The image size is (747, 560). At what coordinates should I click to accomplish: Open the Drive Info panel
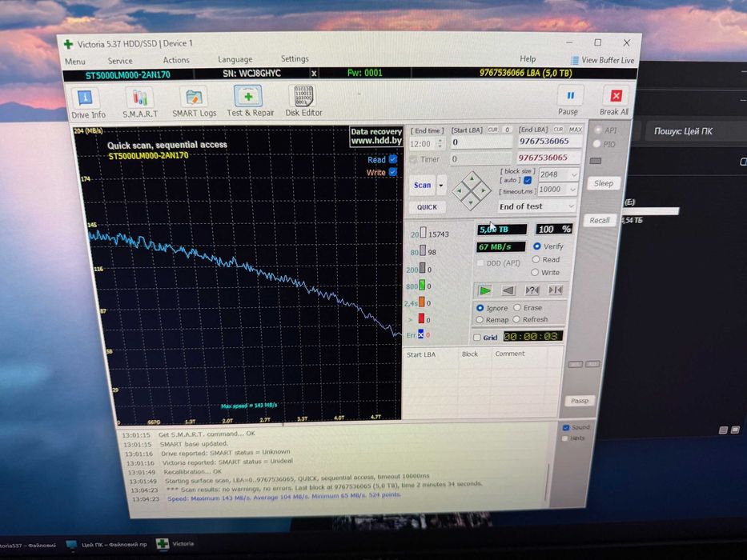click(x=88, y=103)
